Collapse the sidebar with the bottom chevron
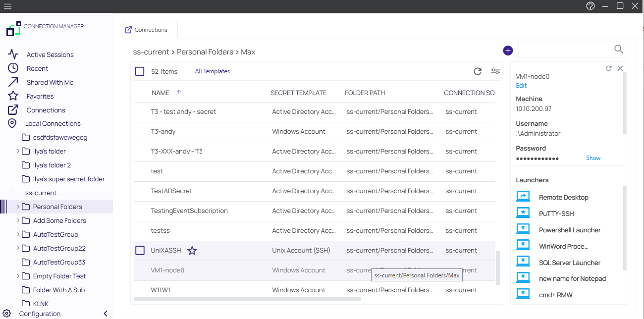 [105, 313]
